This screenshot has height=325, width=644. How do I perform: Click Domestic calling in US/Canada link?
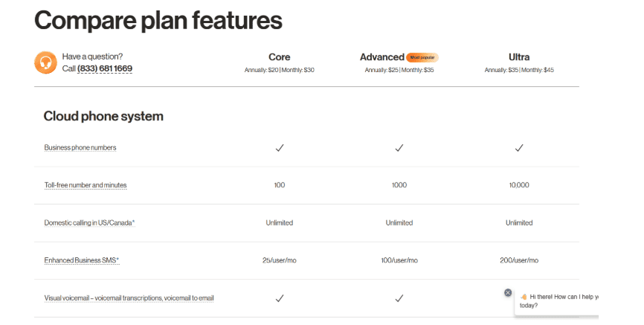(x=89, y=222)
